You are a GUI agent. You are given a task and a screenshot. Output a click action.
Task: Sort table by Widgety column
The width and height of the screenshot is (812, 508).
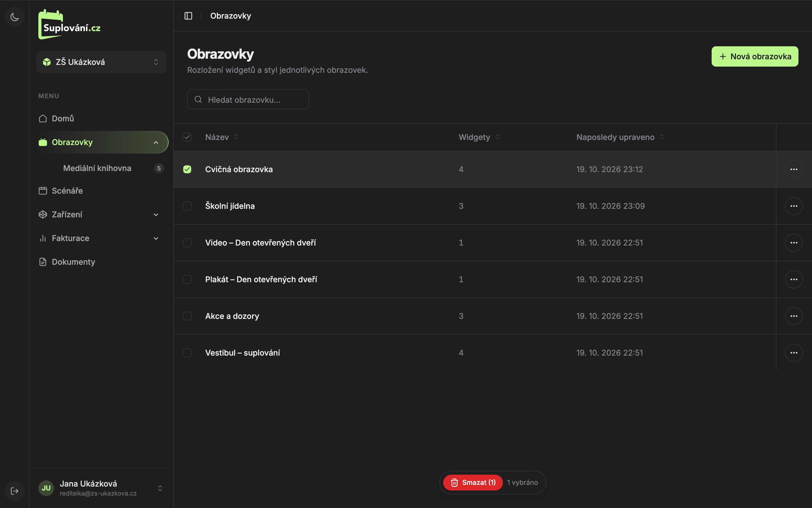[x=479, y=137]
